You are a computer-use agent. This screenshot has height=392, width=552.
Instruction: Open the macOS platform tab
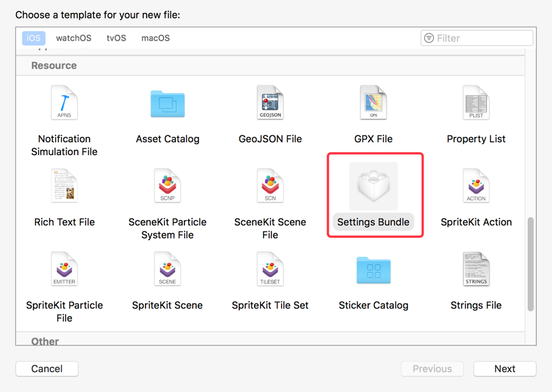[x=156, y=38]
